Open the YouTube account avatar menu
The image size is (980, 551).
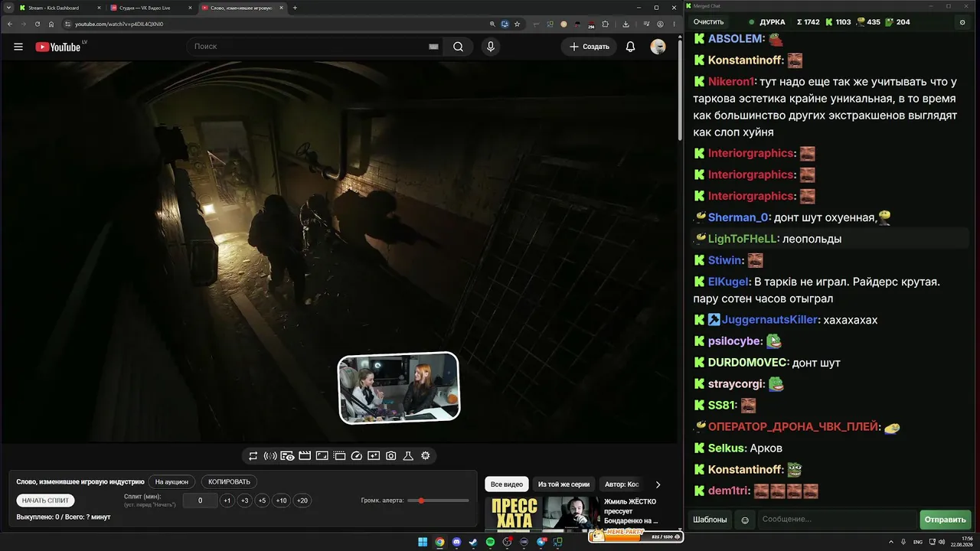point(658,47)
